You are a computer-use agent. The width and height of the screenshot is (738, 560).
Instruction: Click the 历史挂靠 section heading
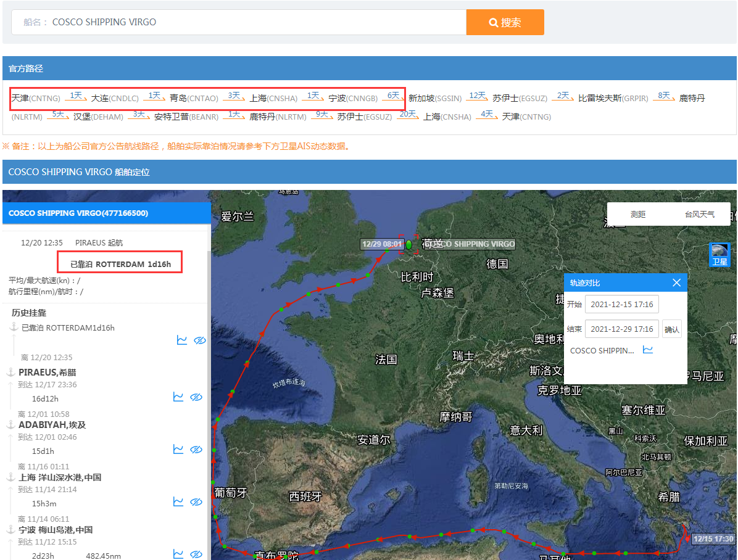29,313
